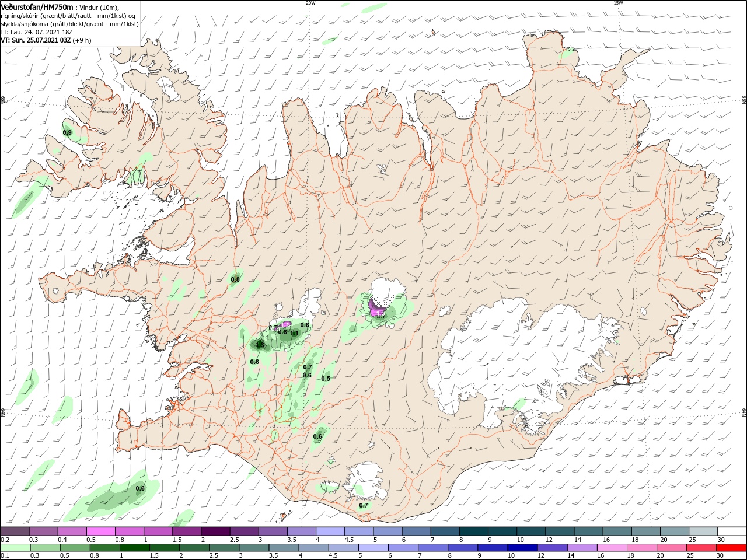Viewport: 747px width, 560px height.
Task: Click the red-pink swatch labeled 25 in the rain legend
Action: pyautogui.click(x=702, y=548)
